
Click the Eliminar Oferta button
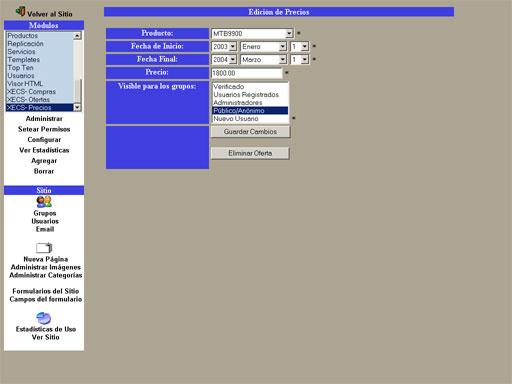[250, 153]
